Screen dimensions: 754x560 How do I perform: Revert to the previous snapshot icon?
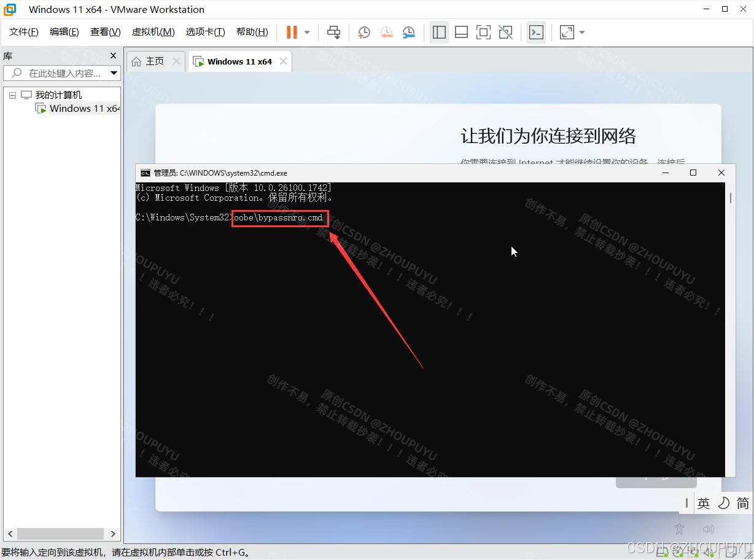click(386, 32)
